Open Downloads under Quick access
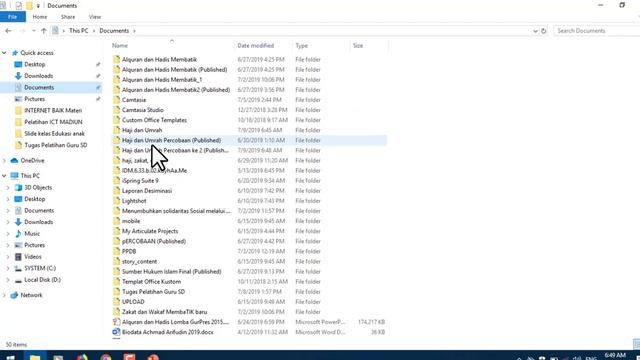 (x=38, y=76)
